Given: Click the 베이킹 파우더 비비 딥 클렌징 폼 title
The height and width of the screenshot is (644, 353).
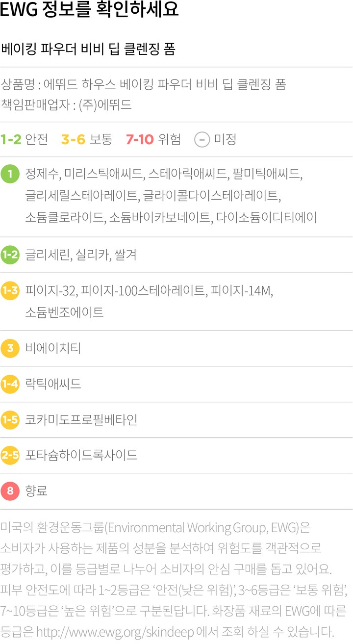Looking at the screenshot, I should coord(88,50).
